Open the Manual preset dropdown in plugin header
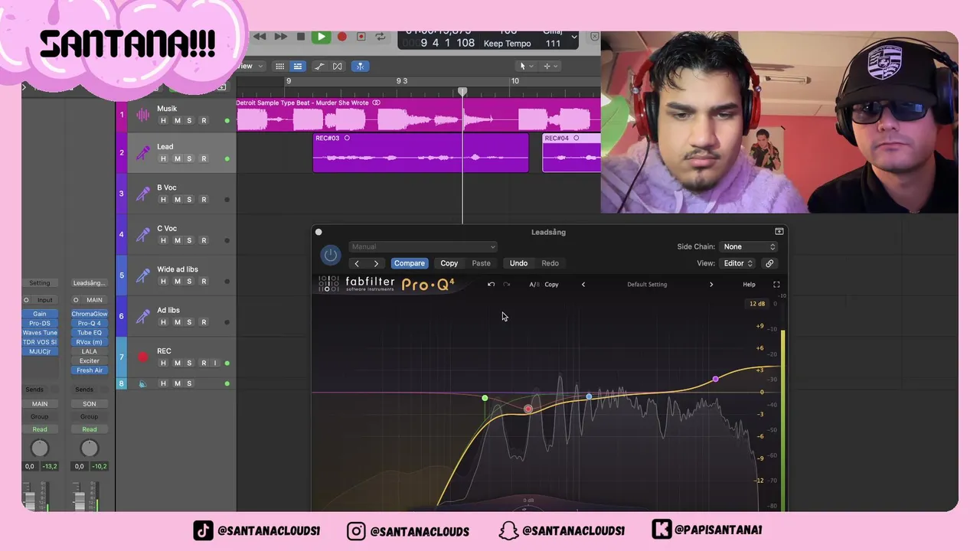The width and height of the screenshot is (980, 551). click(x=423, y=246)
